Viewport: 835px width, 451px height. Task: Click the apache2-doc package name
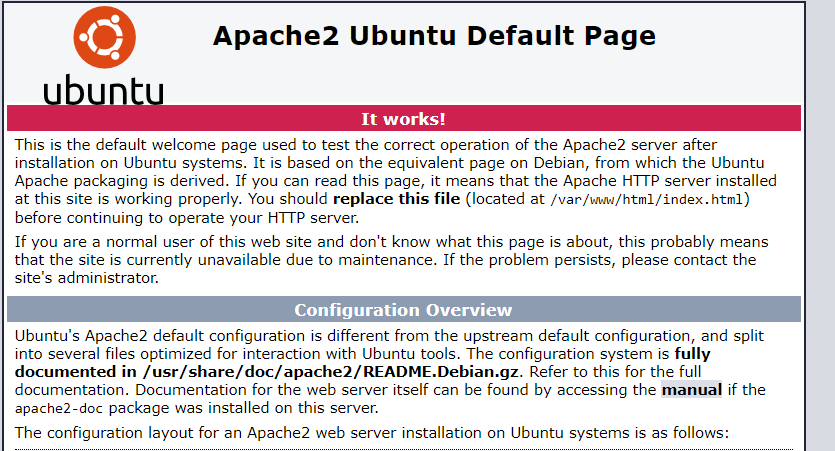59,409
